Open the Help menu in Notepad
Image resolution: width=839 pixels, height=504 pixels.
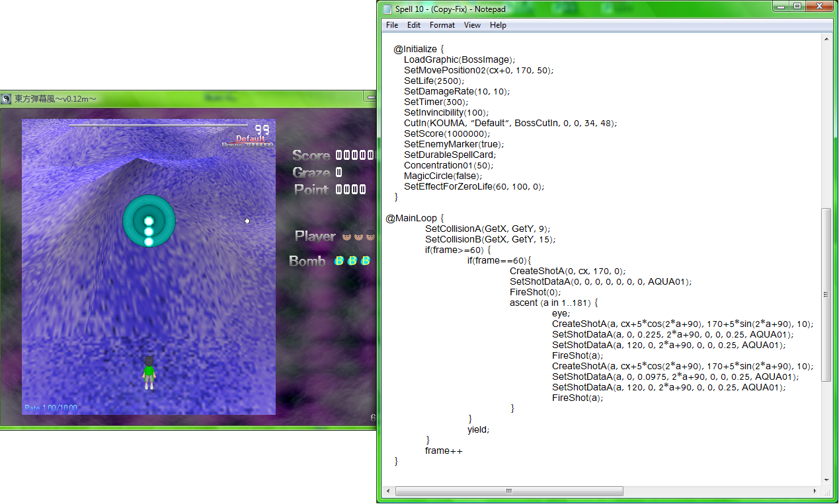(x=498, y=25)
